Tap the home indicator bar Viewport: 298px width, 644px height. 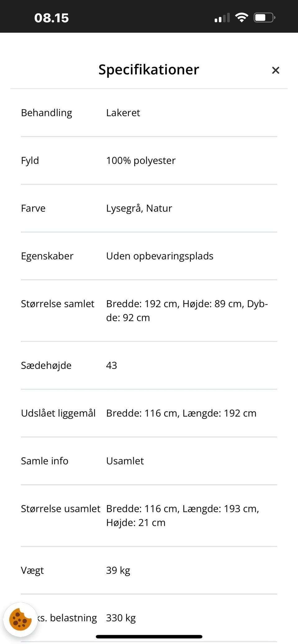(149, 637)
